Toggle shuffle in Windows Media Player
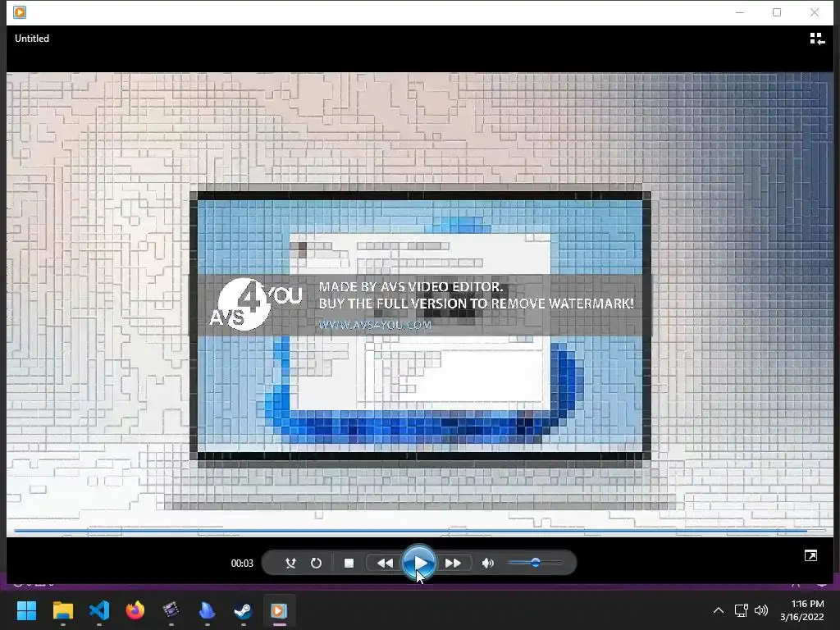This screenshot has height=630, width=840. pos(290,563)
